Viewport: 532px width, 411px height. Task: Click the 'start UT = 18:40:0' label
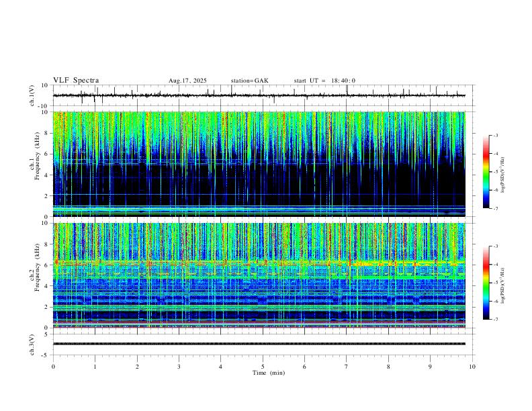click(324, 81)
